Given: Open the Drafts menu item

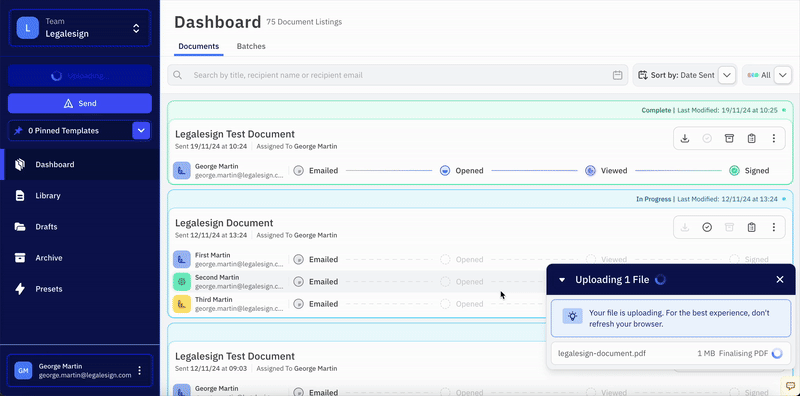Looking at the screenshot, I should pyautogui.click(x=80, y=227).
